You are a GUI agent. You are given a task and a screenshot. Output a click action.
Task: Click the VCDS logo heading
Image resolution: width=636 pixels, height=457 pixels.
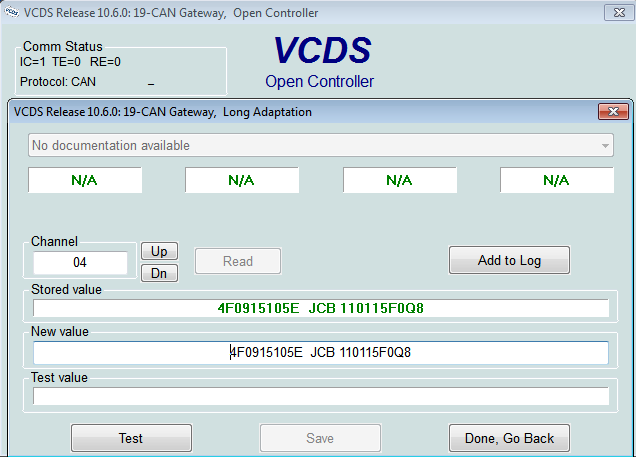pos(322,50)
